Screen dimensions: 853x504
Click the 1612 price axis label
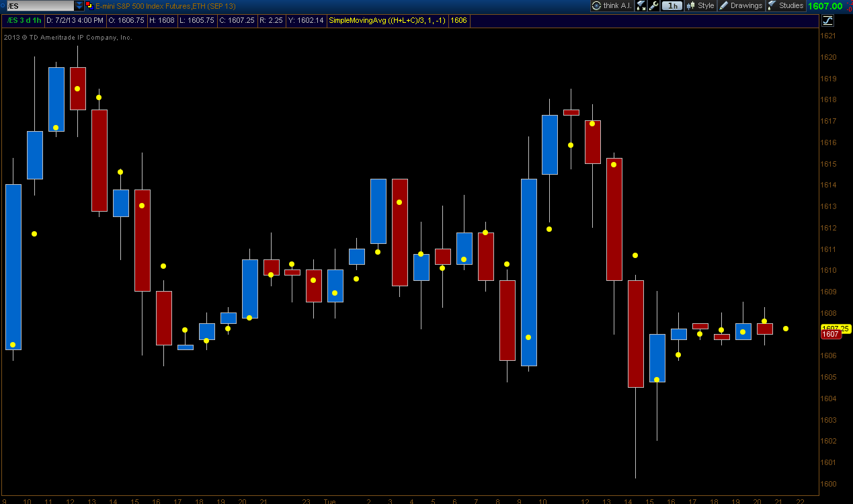(828, 228)
